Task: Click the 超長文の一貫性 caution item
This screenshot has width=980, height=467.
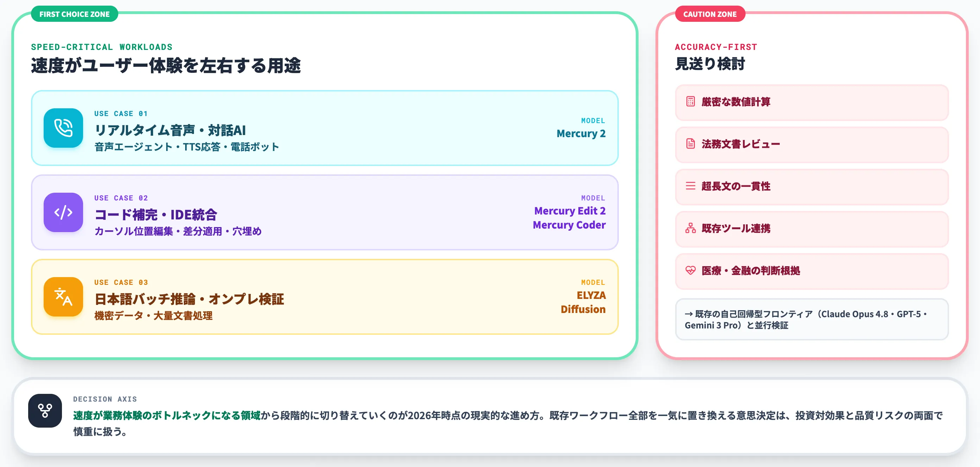Action: click(x=812, y=187)
